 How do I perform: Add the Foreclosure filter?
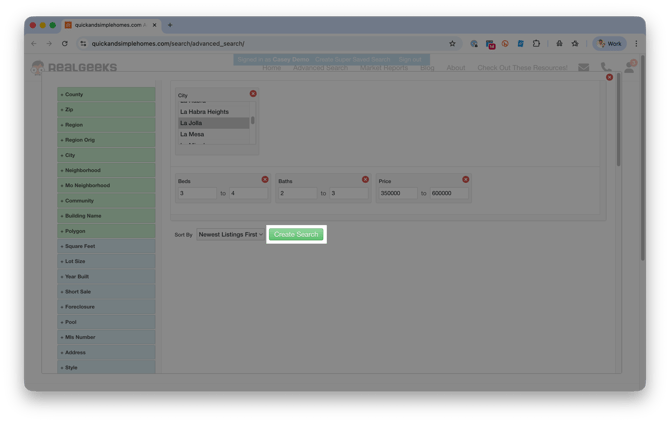[x=106, y=307]
